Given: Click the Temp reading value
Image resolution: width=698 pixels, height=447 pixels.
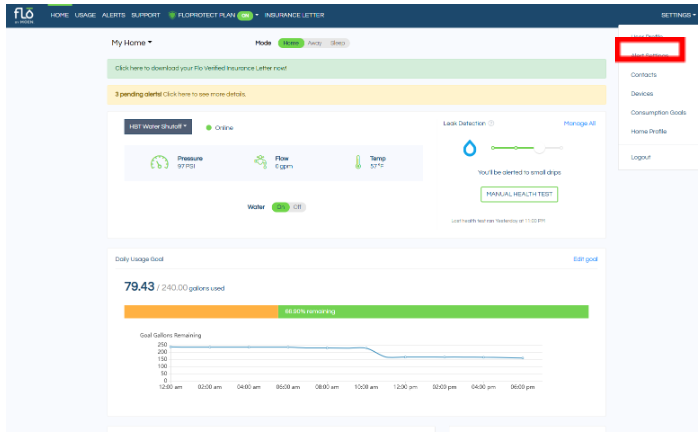Looking at the screenshot, I should 377,167.
